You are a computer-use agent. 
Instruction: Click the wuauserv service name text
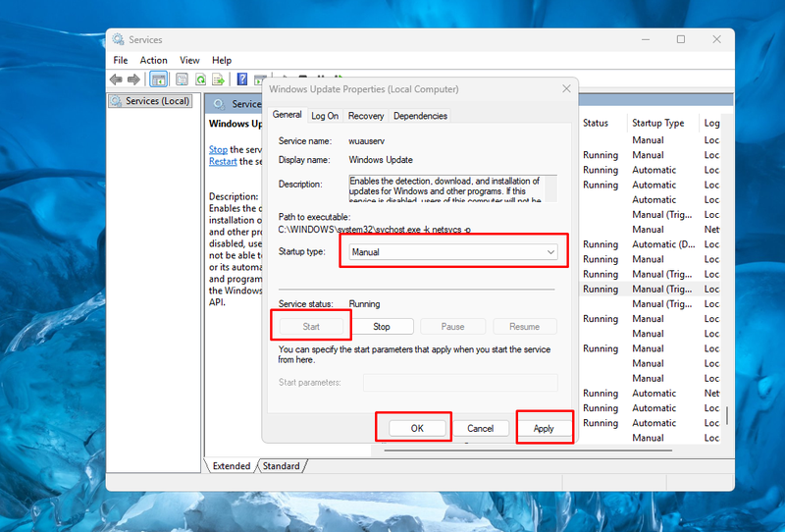[366, 141]
